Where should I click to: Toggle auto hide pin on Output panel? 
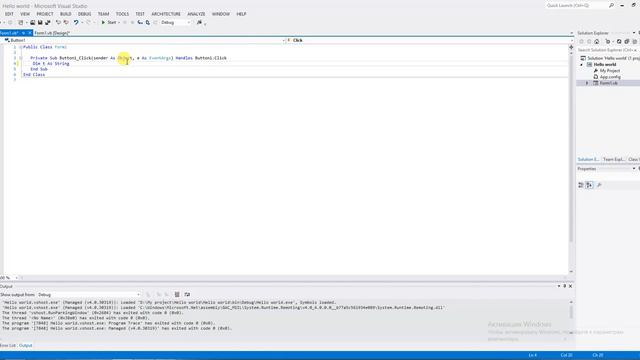(564, 286)
